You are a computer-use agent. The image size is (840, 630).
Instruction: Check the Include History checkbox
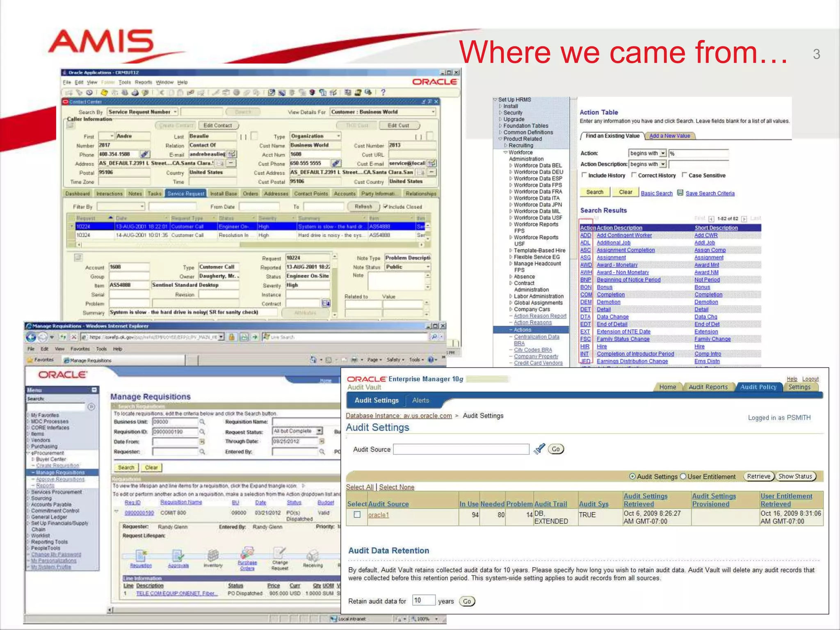[x=584, y=175]
